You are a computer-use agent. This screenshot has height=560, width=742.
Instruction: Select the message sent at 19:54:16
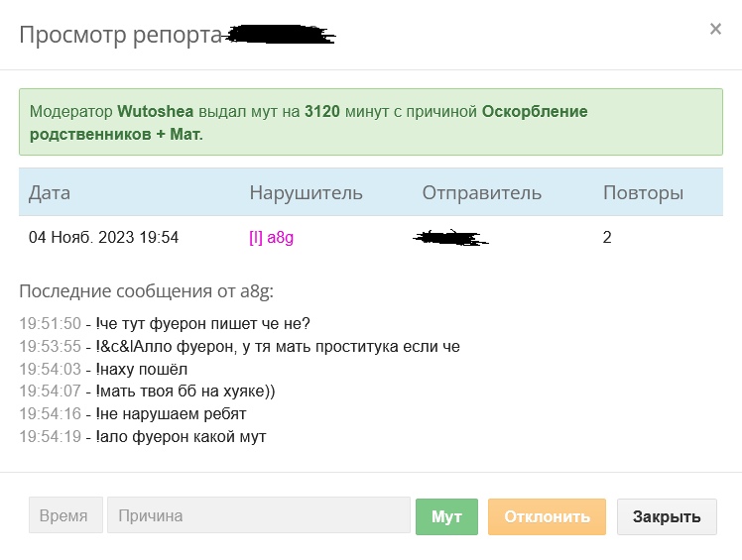171,413
